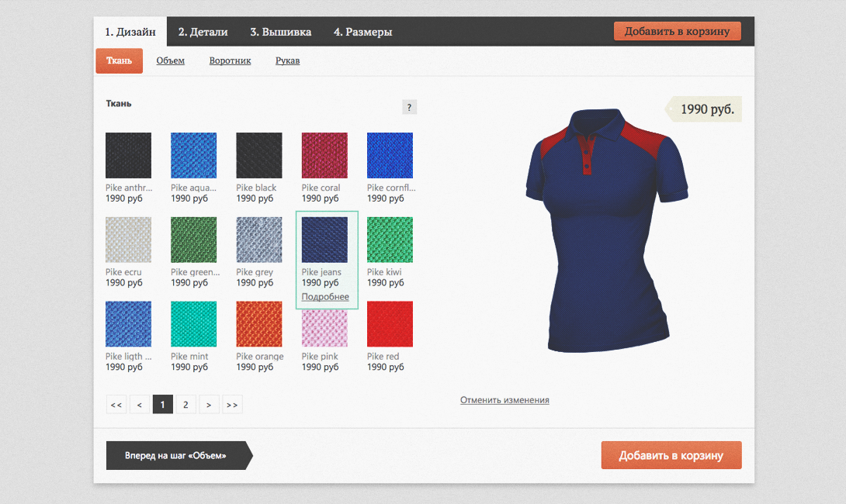This screenshot has height=504, width=846.
Task: Switch to the Воротник sub-tab
Action: click(x=230, y=60)
